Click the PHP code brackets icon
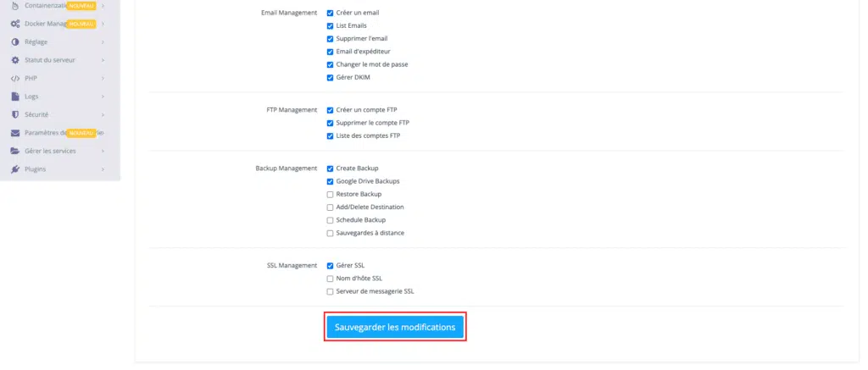Screen dimensions: 868x370 coord(15,78)
